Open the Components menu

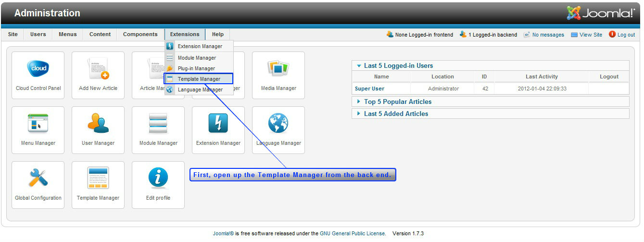click(140, 35)
